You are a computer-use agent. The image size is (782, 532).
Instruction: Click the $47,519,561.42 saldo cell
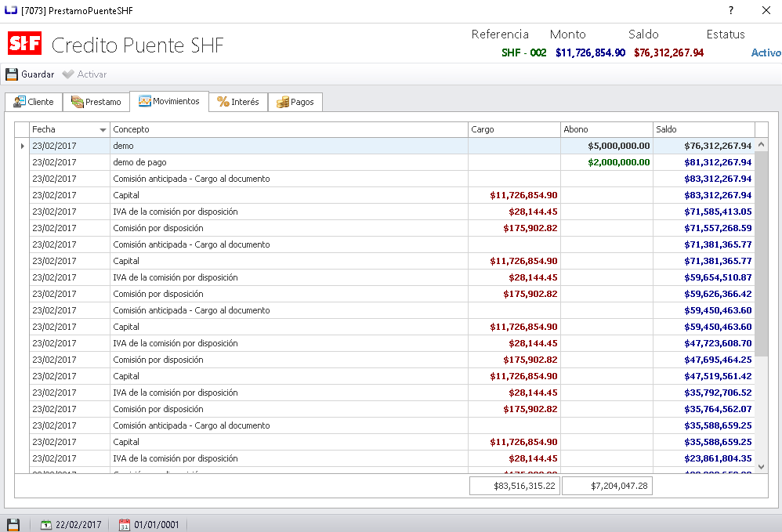point(704,376)
